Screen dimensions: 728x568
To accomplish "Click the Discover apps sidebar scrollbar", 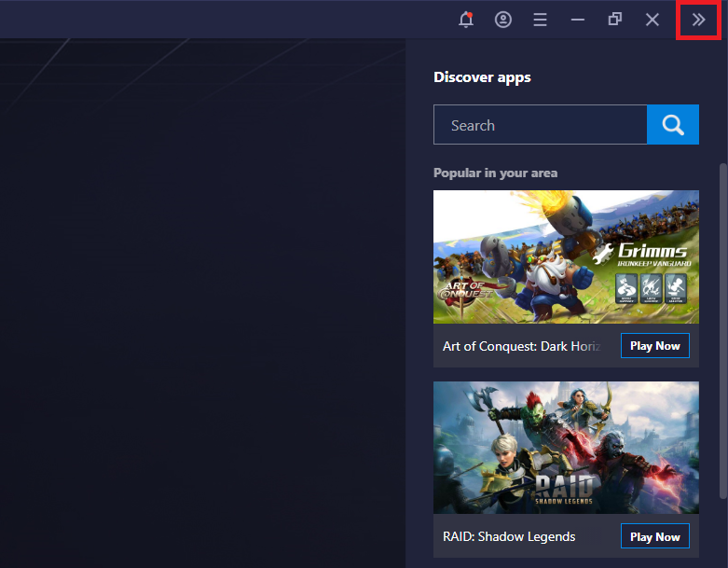I will coord(722,330).
